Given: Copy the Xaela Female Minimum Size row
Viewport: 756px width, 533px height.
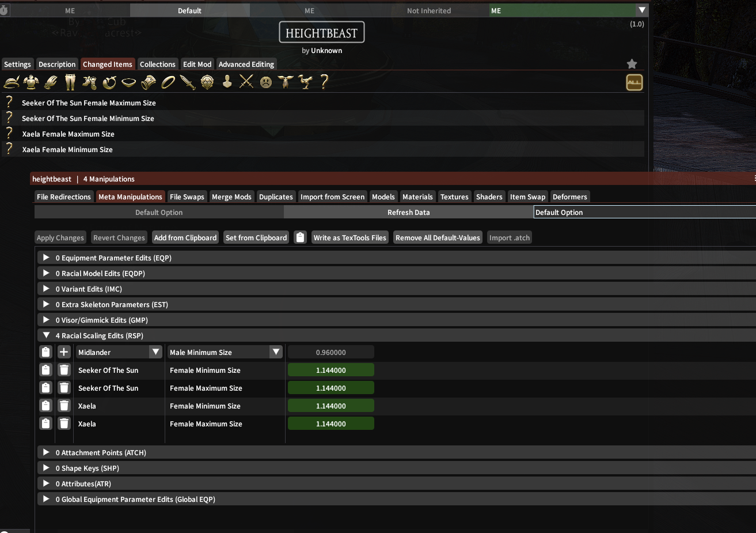Looking at the screenshot, I should (45, 406).
